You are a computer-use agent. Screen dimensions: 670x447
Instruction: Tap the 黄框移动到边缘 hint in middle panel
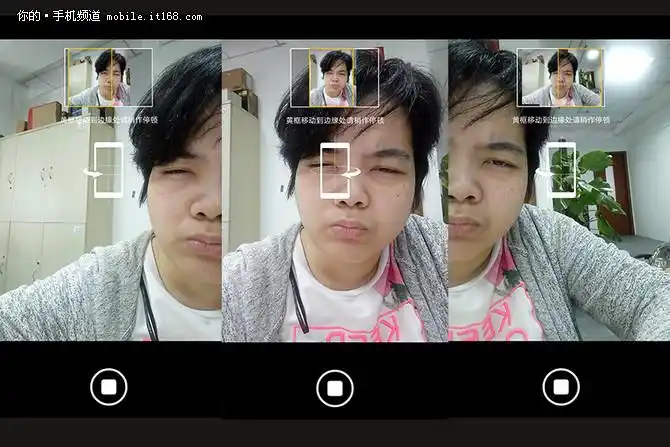click(335, 119)
